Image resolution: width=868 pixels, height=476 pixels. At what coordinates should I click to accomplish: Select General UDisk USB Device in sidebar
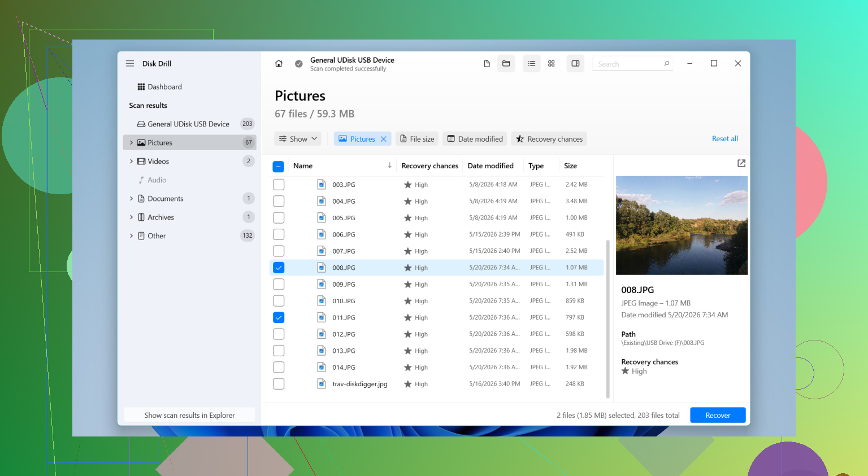[189, 124]
